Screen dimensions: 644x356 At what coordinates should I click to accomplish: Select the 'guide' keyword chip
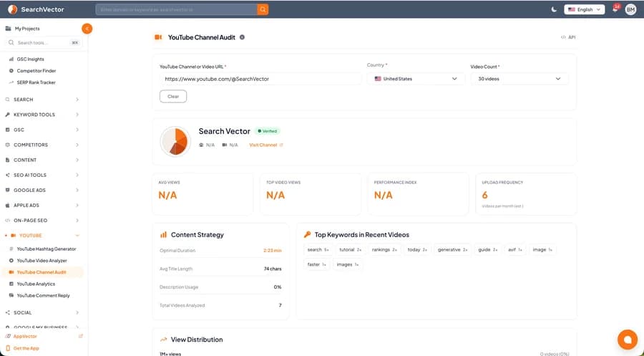click(x=488, y=249)
